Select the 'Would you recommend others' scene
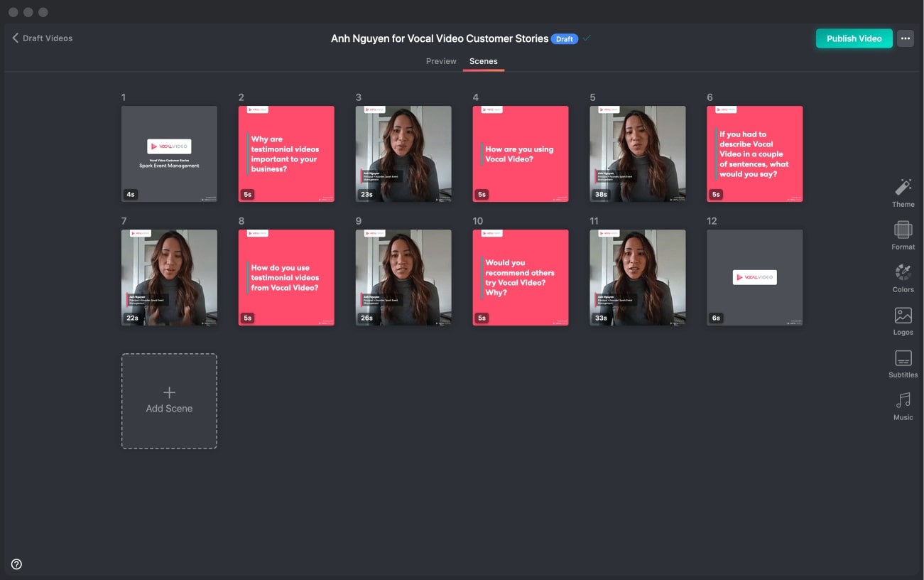Image resolution: width=924 pixels, height=580 pixels. click(x=521, y=278)
